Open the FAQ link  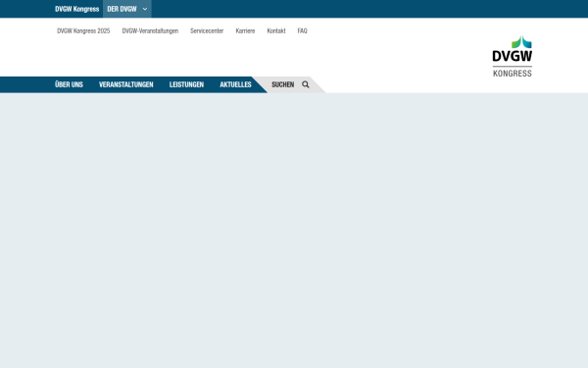tap(302, 30)
